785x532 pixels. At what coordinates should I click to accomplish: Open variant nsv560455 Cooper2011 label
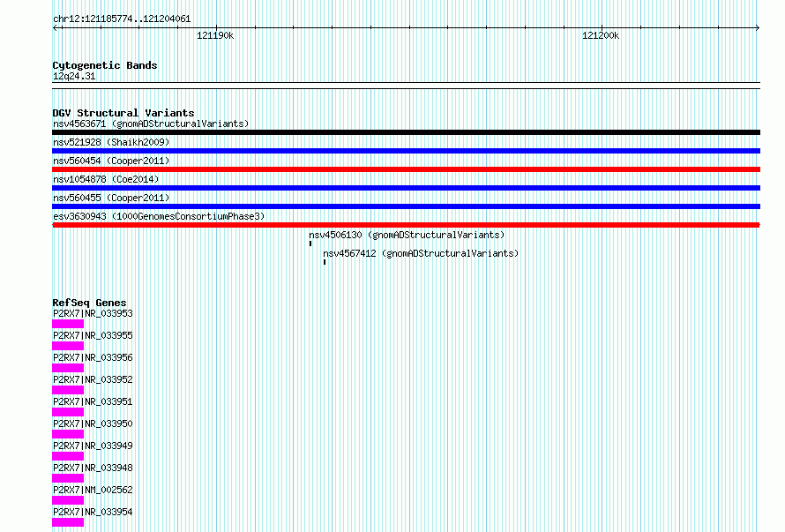(111, 198)
